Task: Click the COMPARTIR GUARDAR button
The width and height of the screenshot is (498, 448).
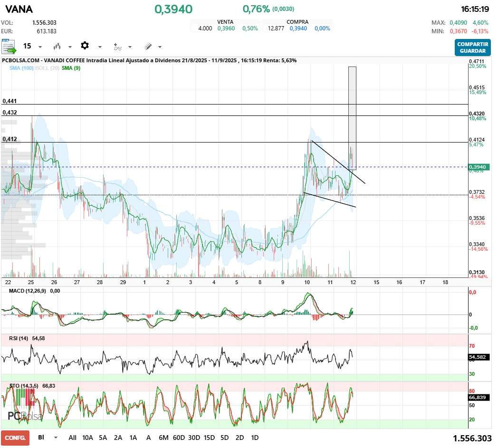Action: pyautogui.click(x=473, y=48)
